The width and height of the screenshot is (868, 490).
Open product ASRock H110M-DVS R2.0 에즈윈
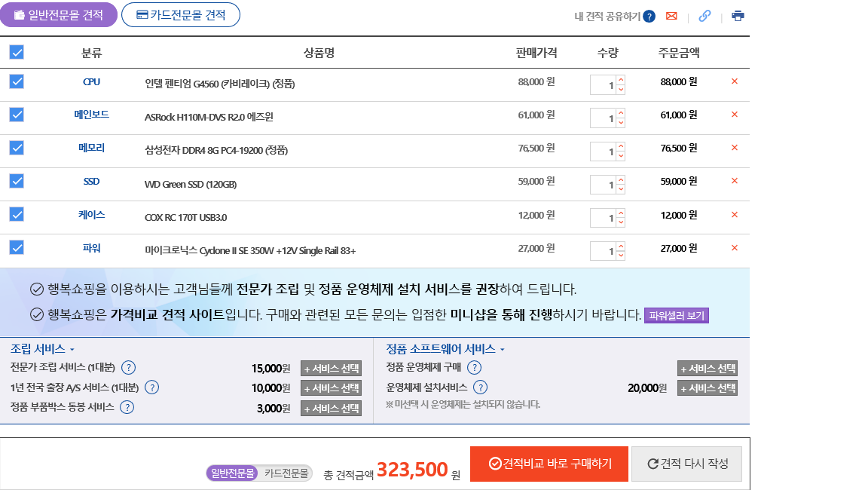209,118
